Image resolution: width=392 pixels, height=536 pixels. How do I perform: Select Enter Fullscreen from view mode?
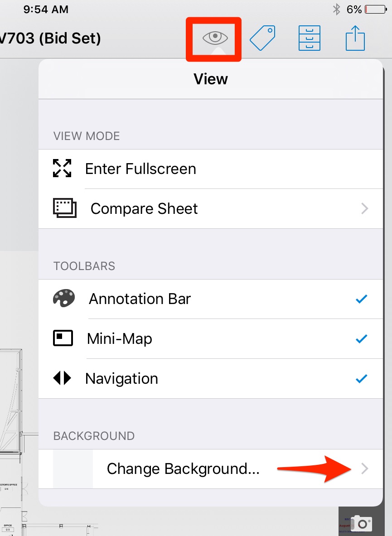(140, 168)
